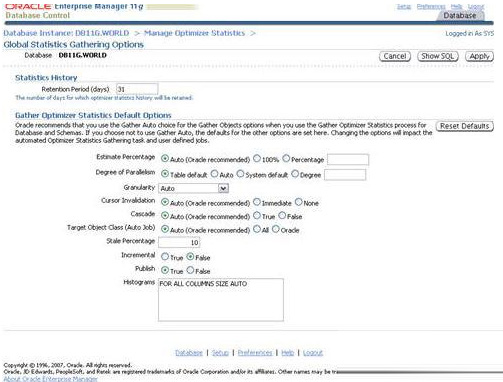Click the bold DB11G.WORLD database name

click(83, 55)
